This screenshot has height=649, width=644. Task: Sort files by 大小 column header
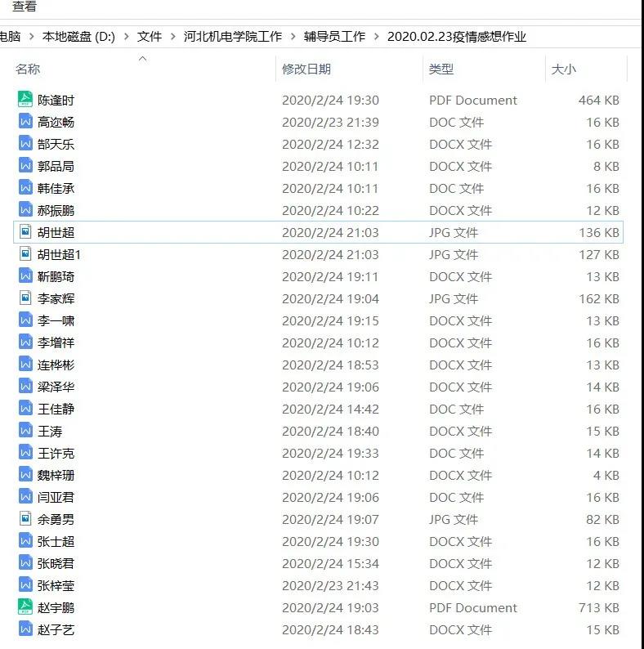(x=564, y=69)
